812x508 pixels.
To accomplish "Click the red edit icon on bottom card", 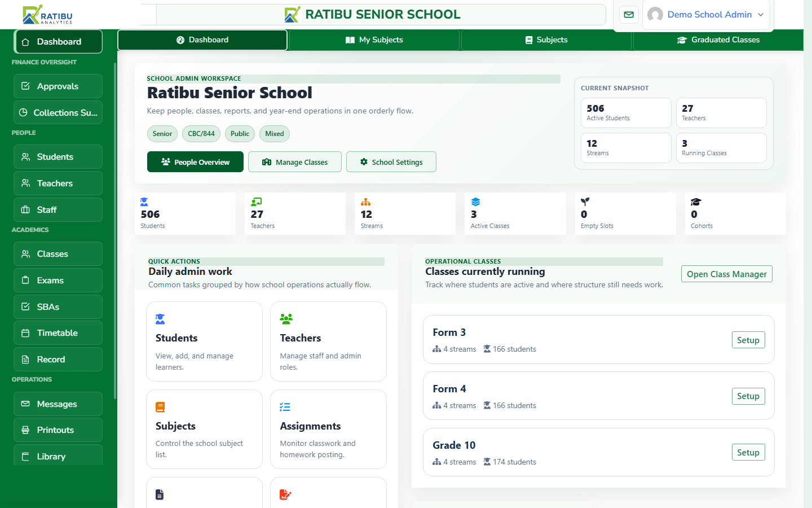I will (285, 494).
